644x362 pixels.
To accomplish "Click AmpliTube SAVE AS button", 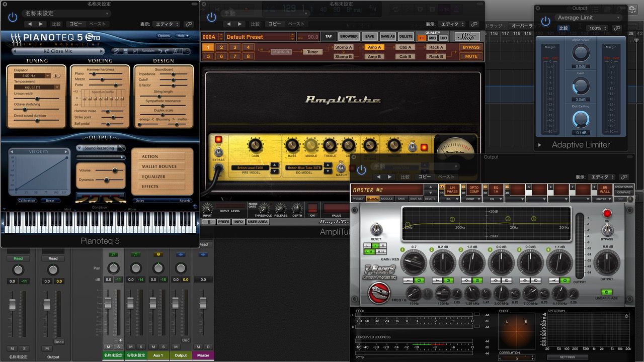I will [387, 36].
